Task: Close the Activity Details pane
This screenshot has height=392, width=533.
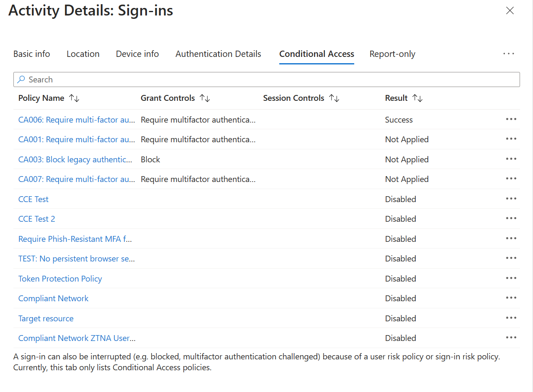Action: [510, 11]
